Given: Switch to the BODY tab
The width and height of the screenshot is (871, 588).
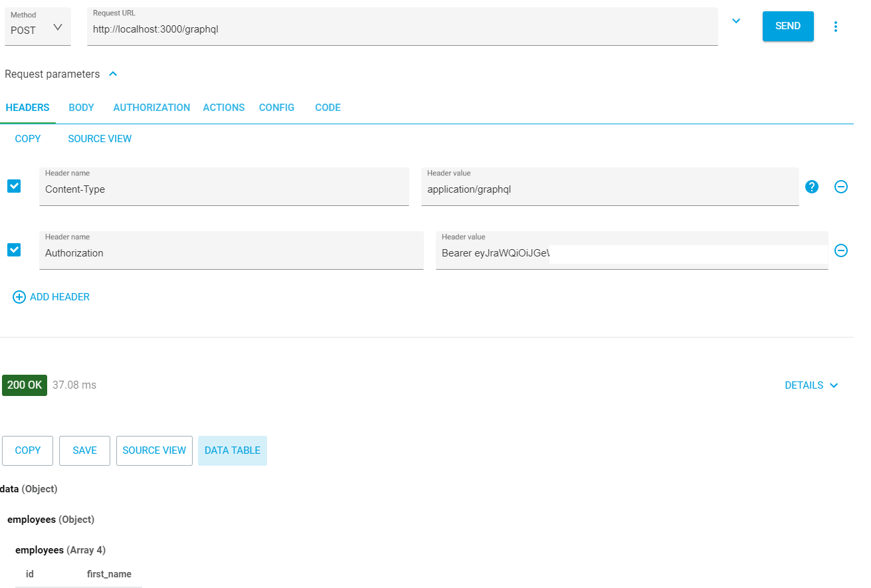Looking at the screenshot, I should 81,108.
